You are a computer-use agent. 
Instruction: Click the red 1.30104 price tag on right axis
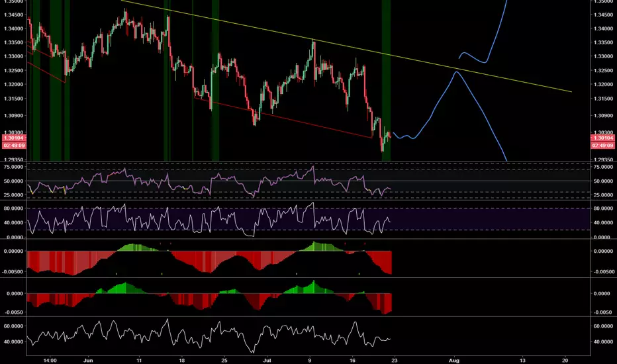(602, 138)
